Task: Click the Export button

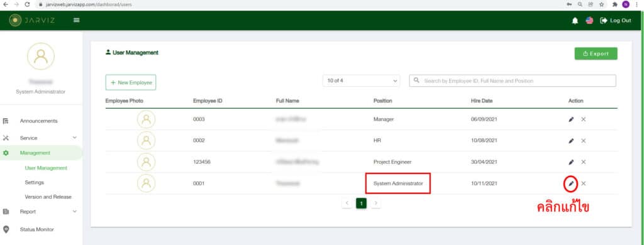Action: [x=596, y=53]
